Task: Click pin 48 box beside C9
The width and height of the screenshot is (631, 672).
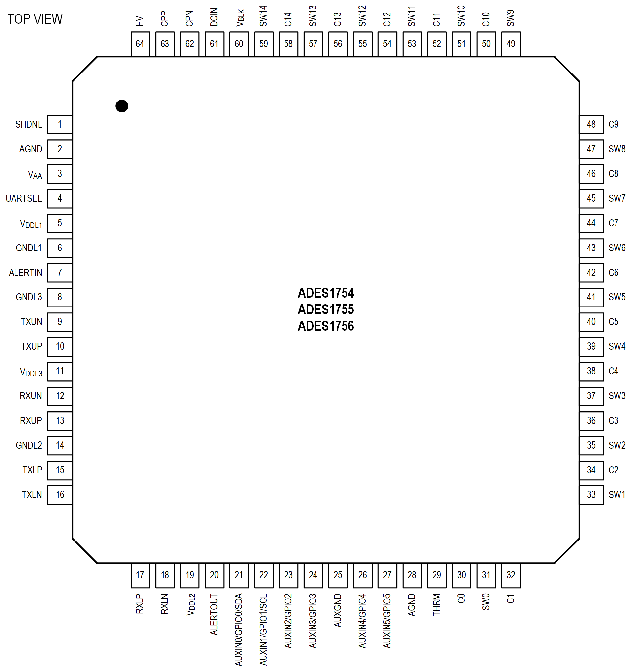Action: [x=591, y=124]
